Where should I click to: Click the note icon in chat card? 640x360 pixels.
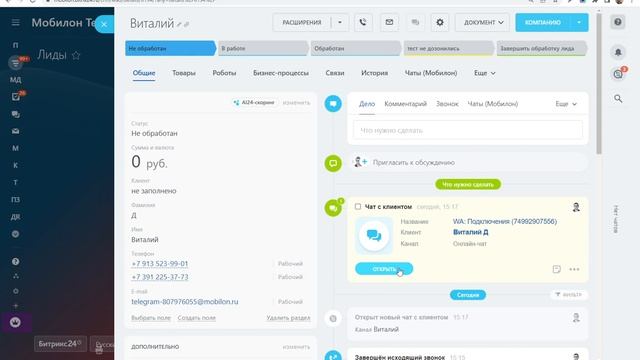tap(556, 269)
